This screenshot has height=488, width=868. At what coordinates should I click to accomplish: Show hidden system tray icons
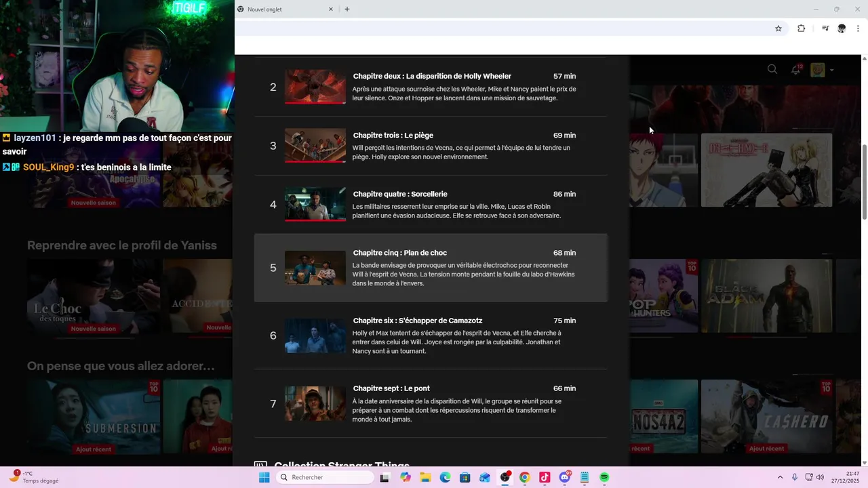[x=780, y=477]
